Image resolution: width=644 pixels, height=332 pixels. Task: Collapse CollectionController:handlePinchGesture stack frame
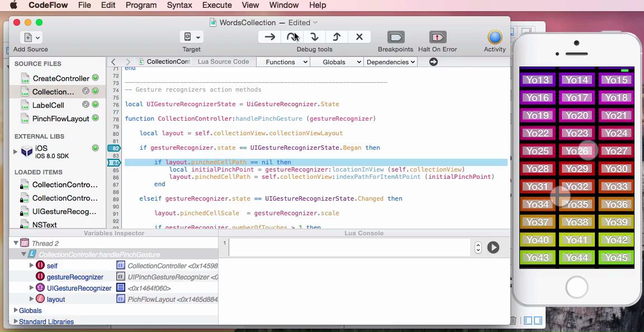[24, 254]
